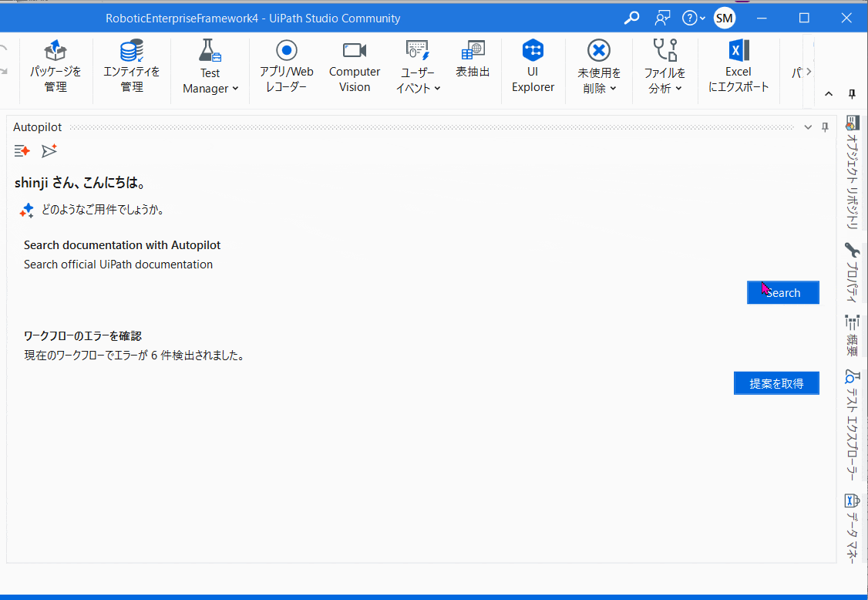Open Manage Packages (パッケージを管理)
This screenshot has height=600, width=868.
click(56, 66)
